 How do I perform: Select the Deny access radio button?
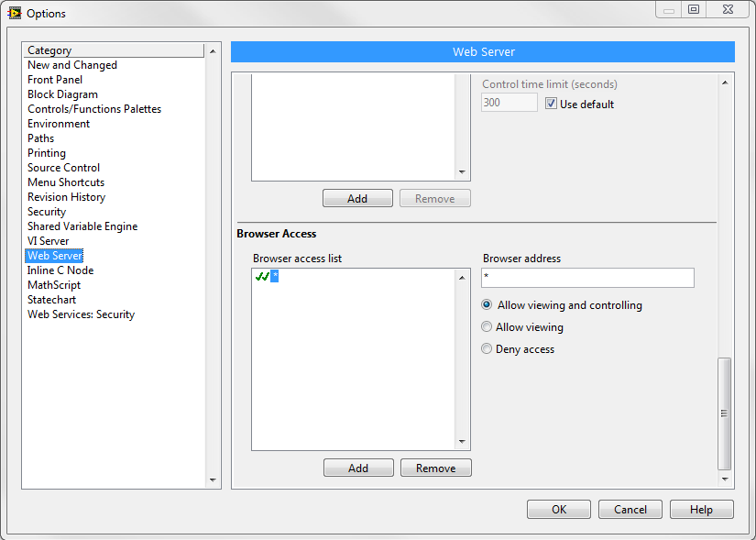click(487, 349)
